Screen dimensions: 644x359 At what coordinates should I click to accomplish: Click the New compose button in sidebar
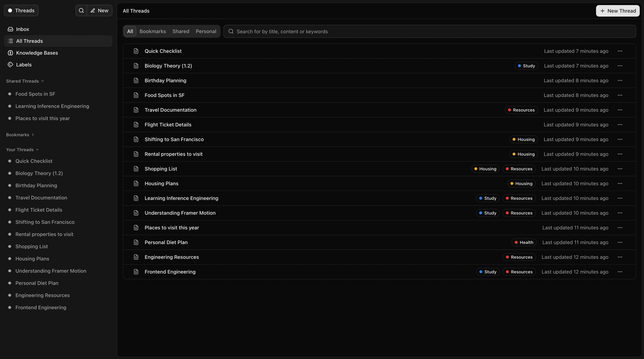(x=99, y=11)
